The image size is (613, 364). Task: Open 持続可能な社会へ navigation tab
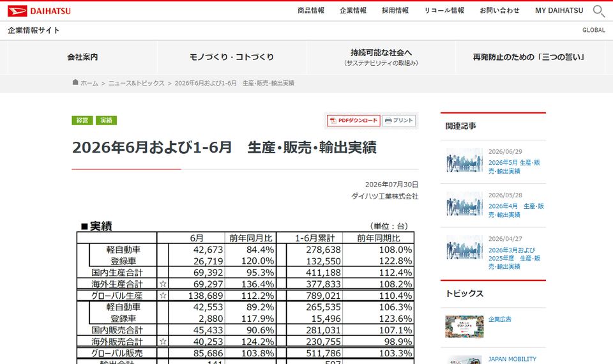[x=381, y=57]
